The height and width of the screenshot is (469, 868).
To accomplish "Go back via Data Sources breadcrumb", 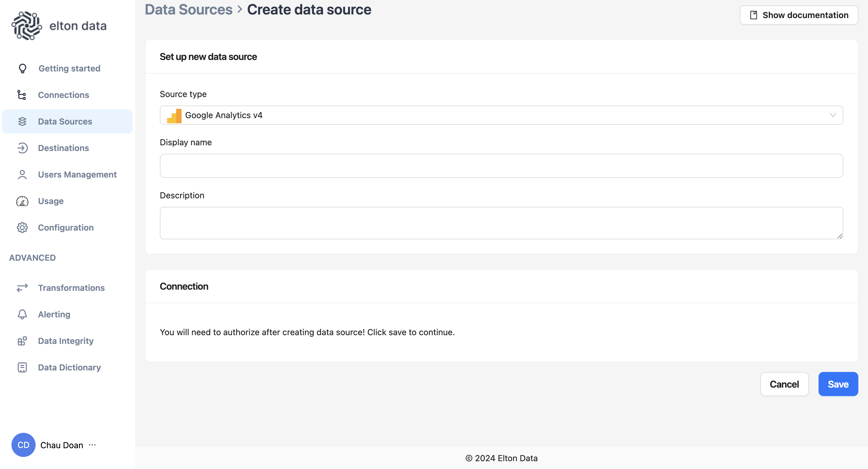I will coord(188,9).
